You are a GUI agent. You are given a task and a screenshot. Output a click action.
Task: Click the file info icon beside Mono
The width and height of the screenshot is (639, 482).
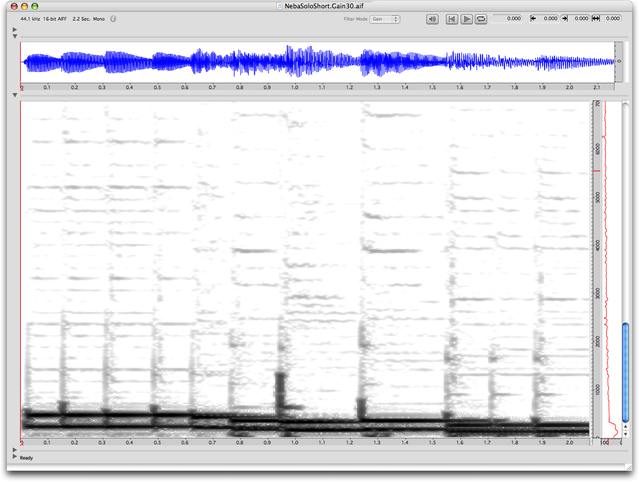(x=112, y=19)
